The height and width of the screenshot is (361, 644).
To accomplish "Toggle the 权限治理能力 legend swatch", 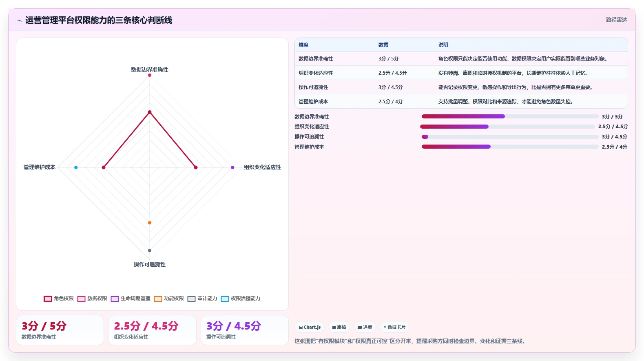I will (x=225, y=299).
